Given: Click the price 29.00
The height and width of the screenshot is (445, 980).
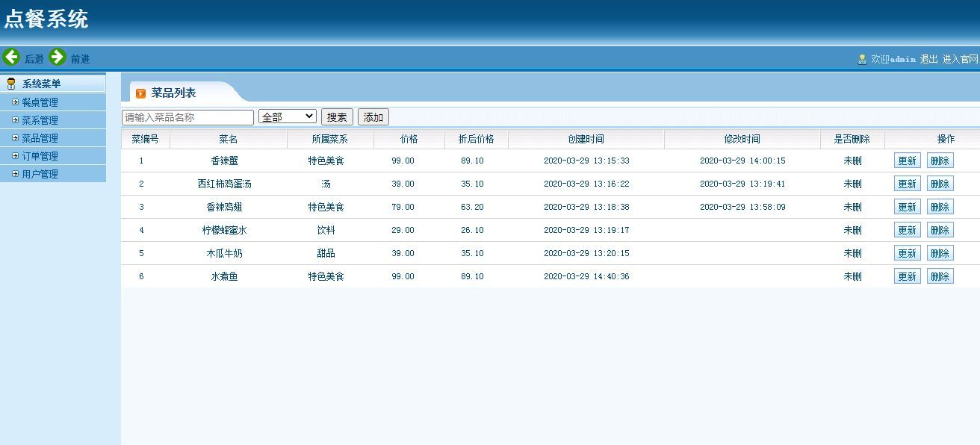Looking at the screenshot, I should coord(403,230).
